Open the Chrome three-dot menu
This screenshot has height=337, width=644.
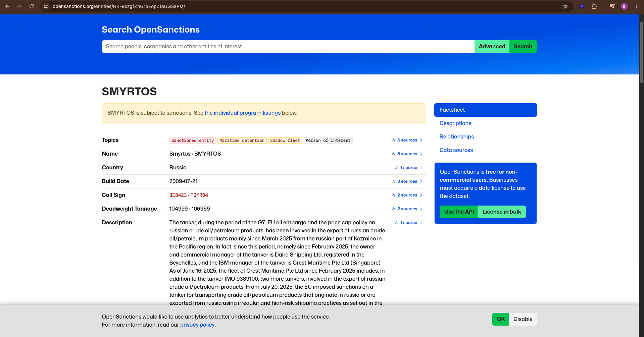click(636, 6)
